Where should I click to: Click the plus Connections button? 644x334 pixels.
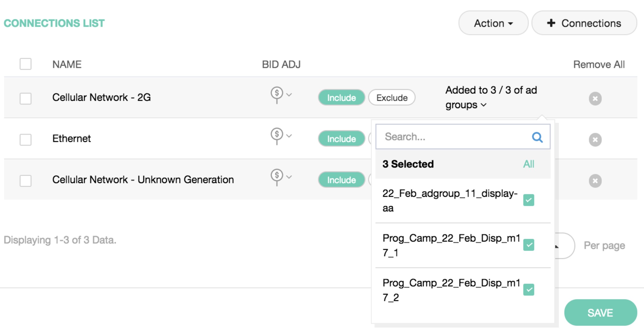tap(584, 23)
